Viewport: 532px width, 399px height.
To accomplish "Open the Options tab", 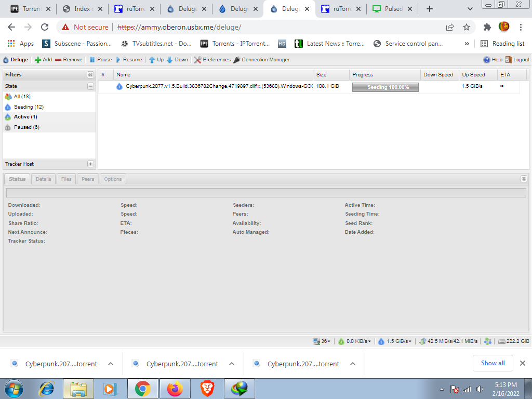I will click(x=113, y=179).
